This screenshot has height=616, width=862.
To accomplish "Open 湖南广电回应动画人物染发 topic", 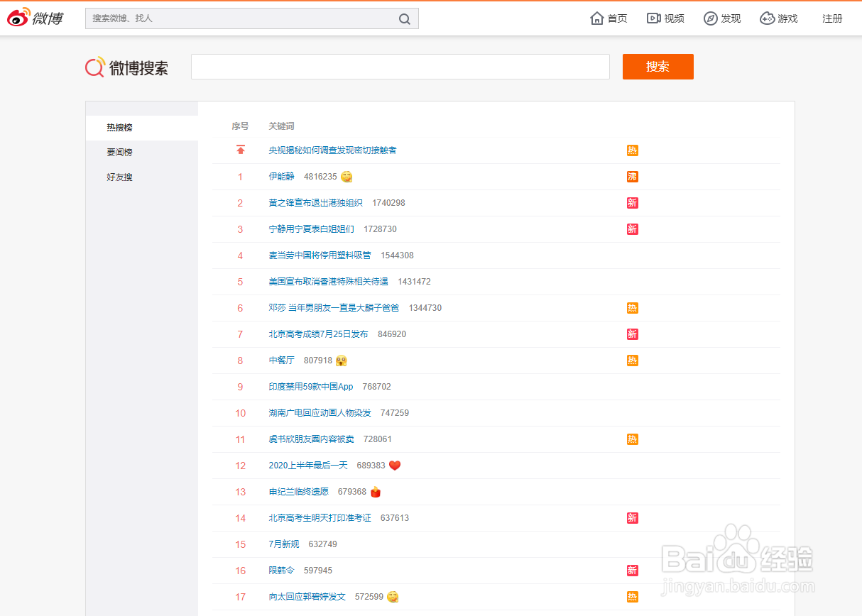I will pyautogui.click(x=320, y=413).
